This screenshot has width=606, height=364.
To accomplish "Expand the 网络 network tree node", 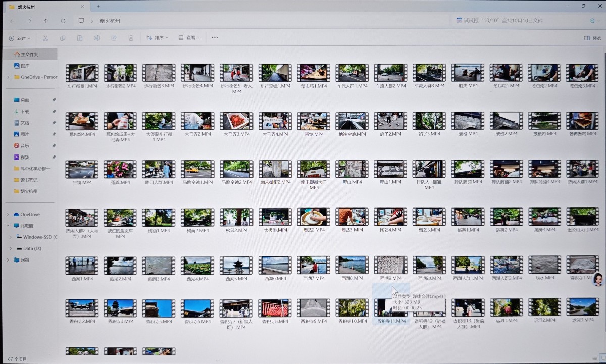I will pyautogui.click(x=8, y=260).
